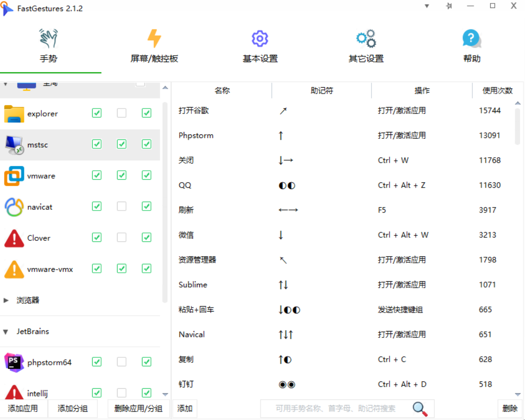Toggle vmware-vmx's middle checkbox
Image resolution: width=525 pixels, height=420 pixels.
122,269
